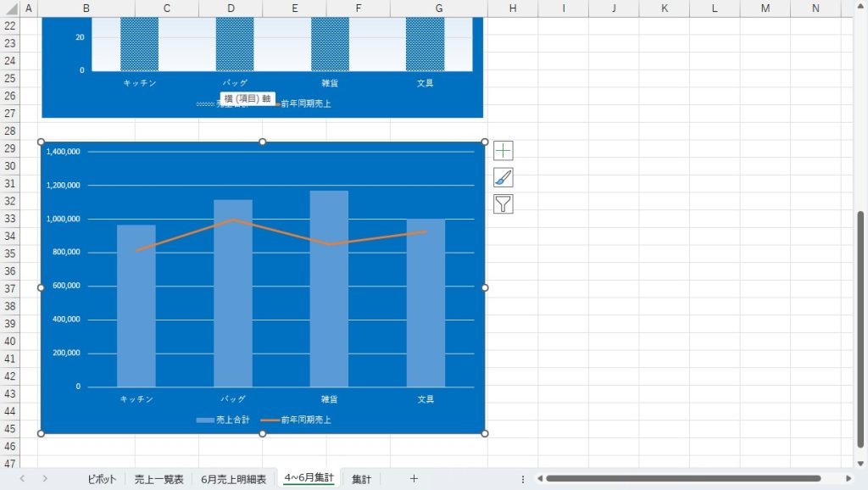Open the Chart Filters funnel button
The image size is (868, 490).
pyautogui.click(x=504, y=204)
